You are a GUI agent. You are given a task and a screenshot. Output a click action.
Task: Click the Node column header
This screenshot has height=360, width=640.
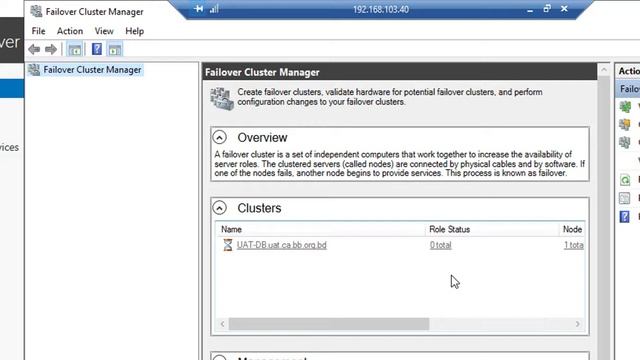(572, 229)
